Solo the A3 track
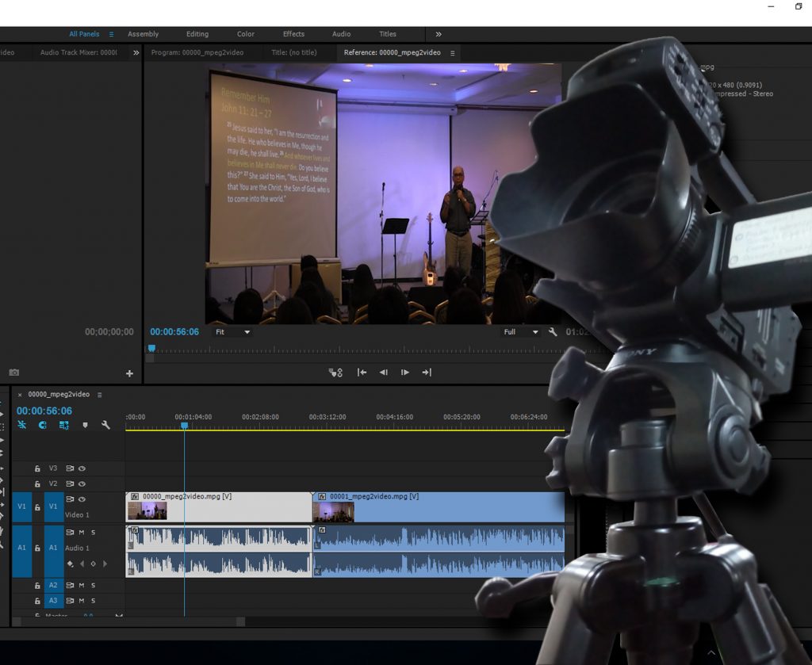812x665 pixels. tap(94, 601)
